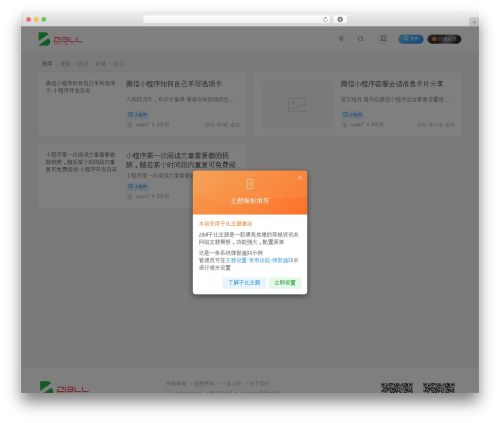Click the blue 发布 button
This screenshot has width=500, height=423.
tap(411, 39)
